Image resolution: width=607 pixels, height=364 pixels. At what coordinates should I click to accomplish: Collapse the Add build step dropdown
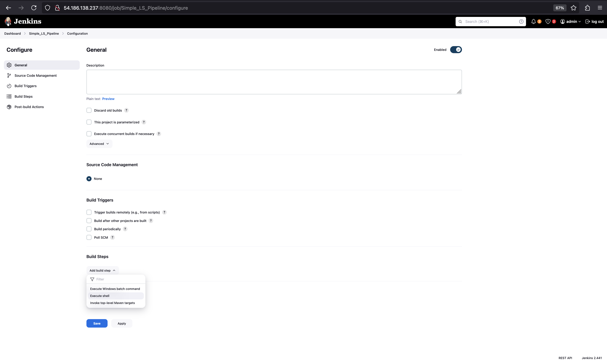(102, 271)
